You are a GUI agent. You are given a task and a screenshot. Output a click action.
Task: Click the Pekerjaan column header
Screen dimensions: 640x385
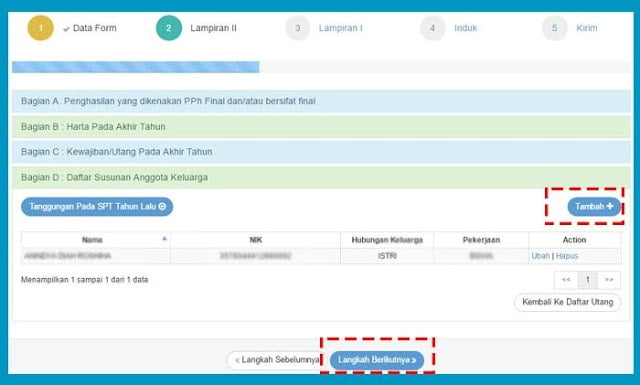point(481,240)
